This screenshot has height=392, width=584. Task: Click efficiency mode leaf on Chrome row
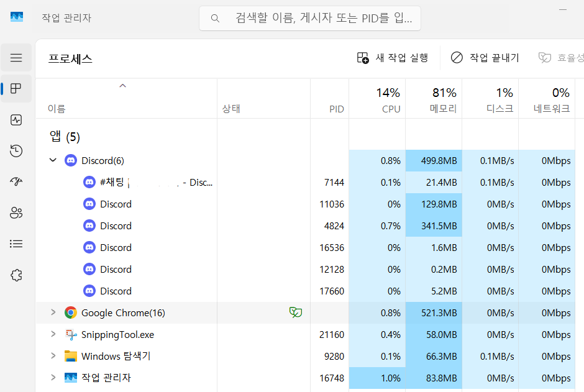pyautogui.click(x=296, y=312)
